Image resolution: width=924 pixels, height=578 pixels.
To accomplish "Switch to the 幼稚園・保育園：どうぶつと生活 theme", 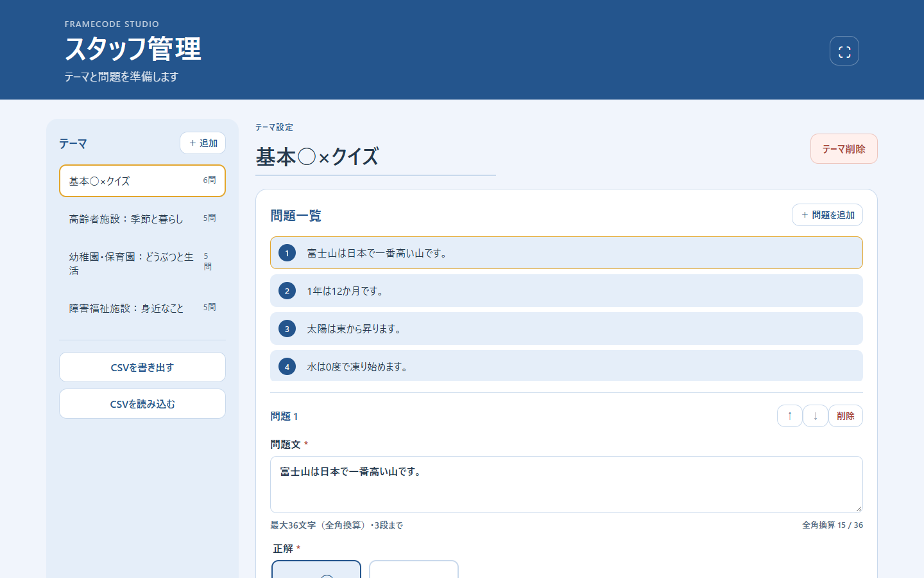I will pos(142,263).
